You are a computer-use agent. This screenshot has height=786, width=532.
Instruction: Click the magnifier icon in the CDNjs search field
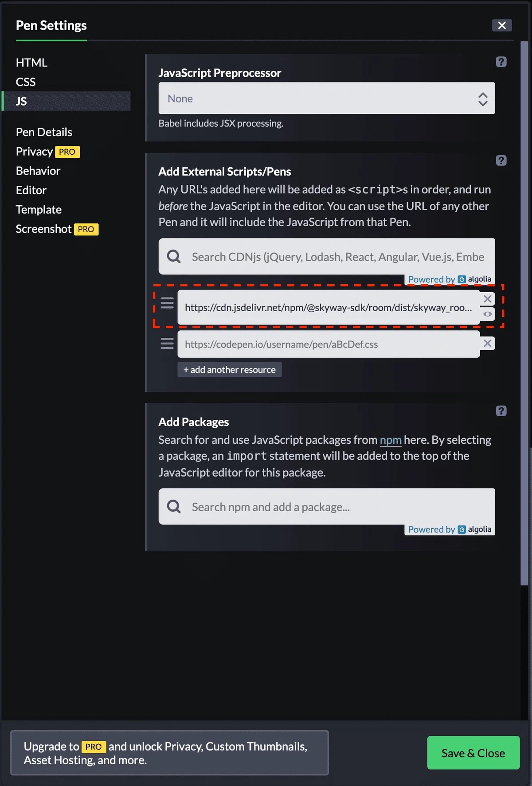click(173, 257)
